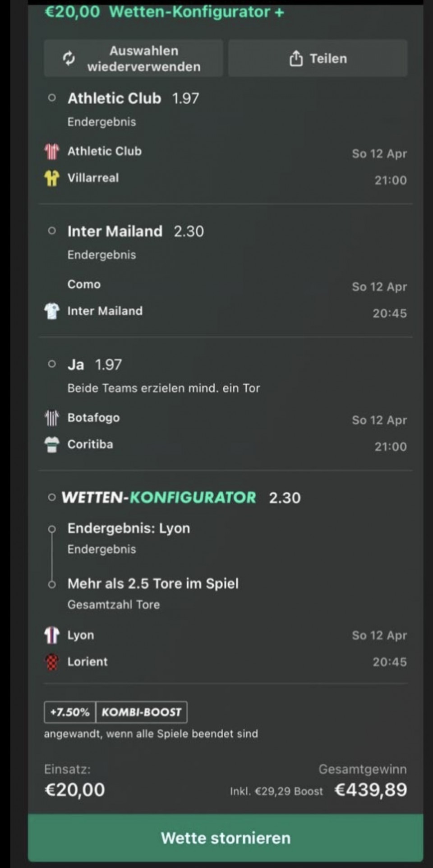Click the Coritiba jersey icon
433x868 pixels.
click(x=52, y=444)
